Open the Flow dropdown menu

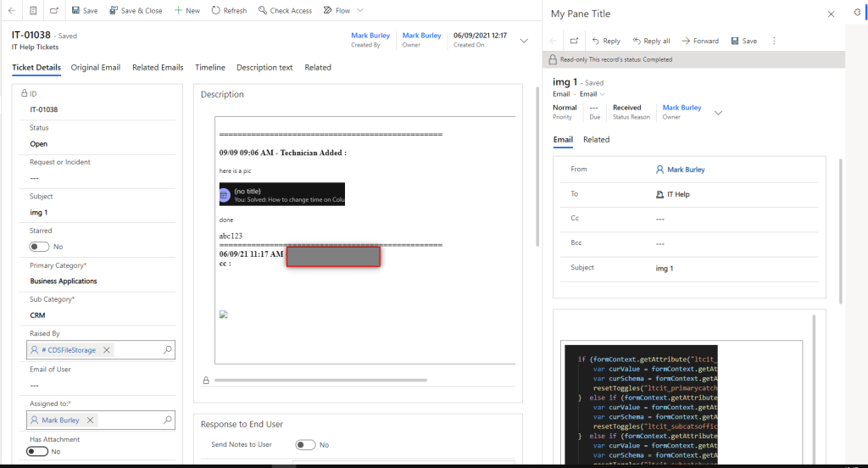360,11
